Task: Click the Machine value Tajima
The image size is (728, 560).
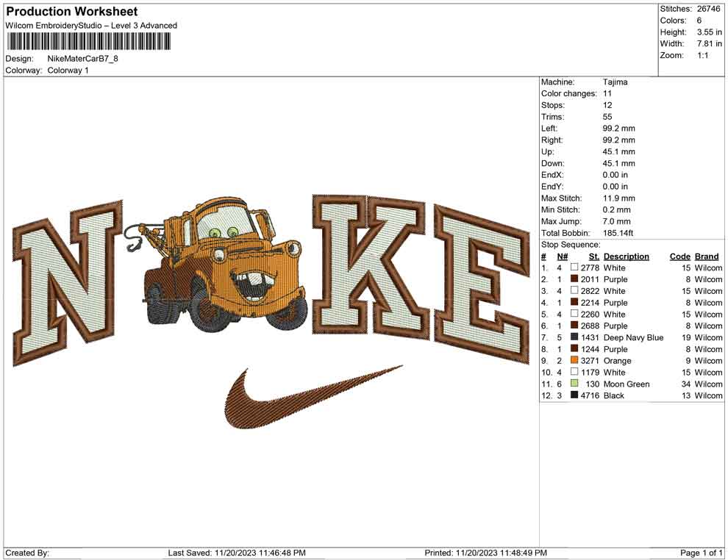Action: (615, 82)
